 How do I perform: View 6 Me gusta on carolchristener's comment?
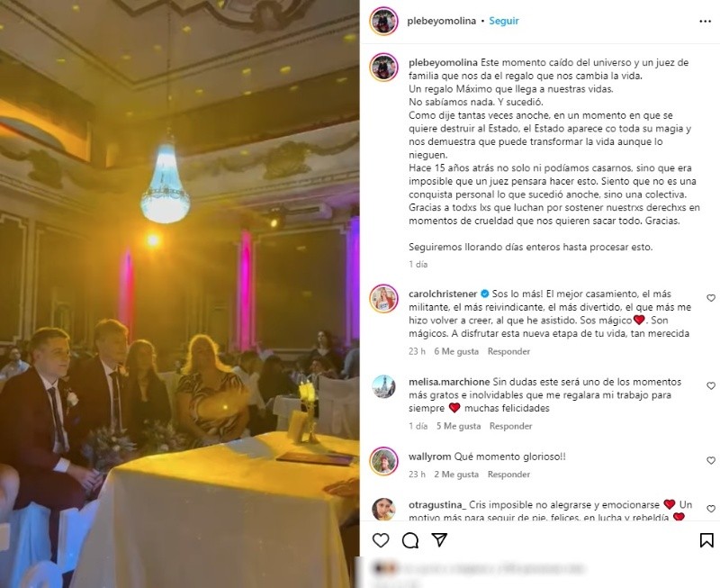pos(456,351)
